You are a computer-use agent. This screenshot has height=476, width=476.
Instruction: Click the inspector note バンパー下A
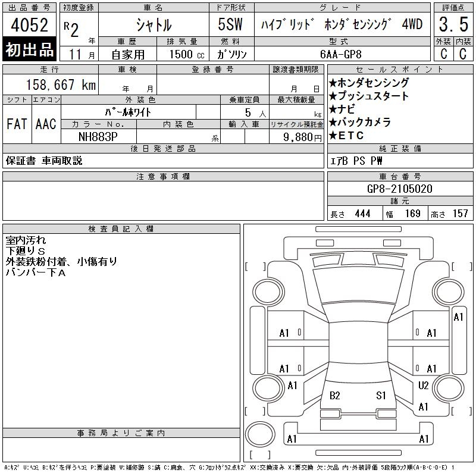click(x=35, y=273)
